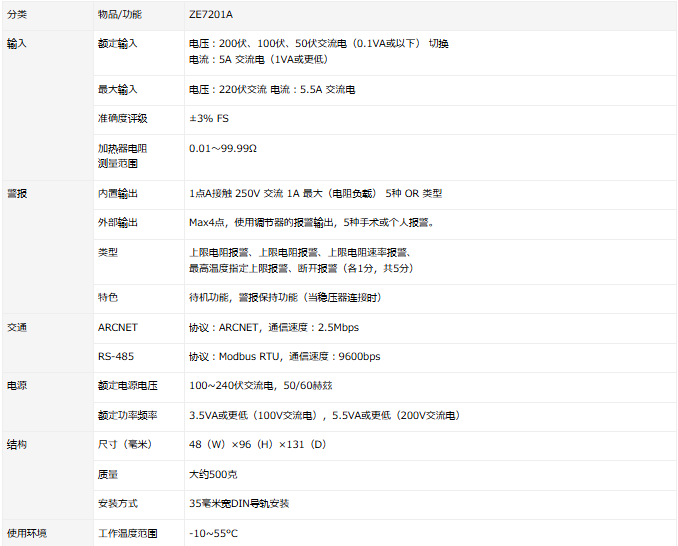Select the Max4点 alarm output text
Screen dimensions: 678x546
(312, 223)
